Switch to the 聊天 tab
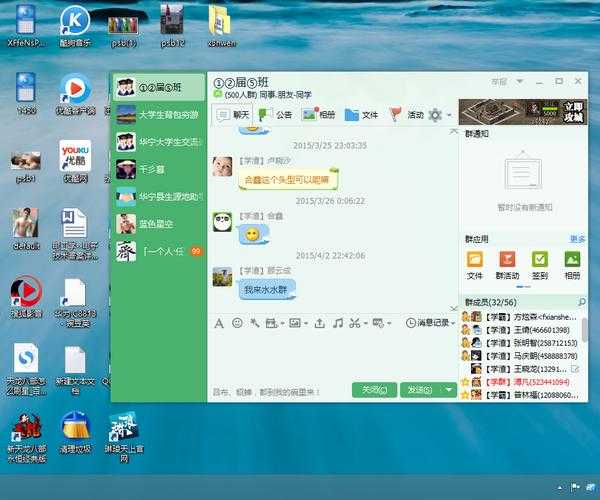 pyautogui.click(x=232, y=114)
